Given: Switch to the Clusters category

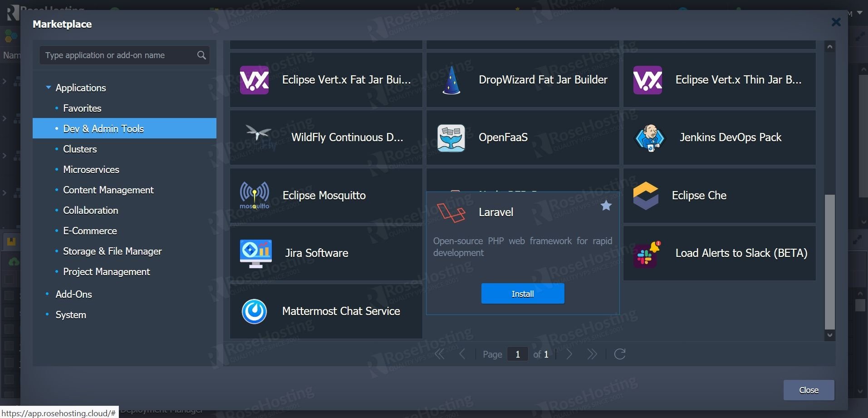Looking at the screenshot, I should pyautogui.click(x=80, y=149).
